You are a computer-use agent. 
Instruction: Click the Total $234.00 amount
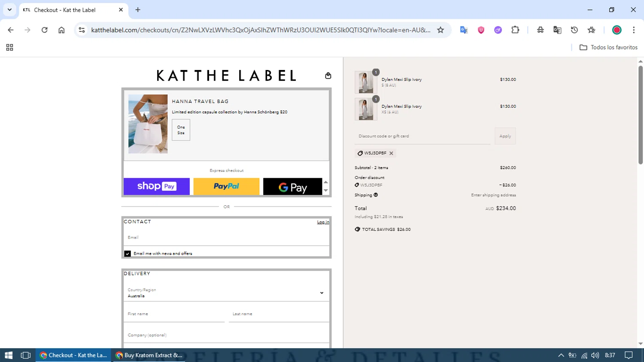pos(506,208)
